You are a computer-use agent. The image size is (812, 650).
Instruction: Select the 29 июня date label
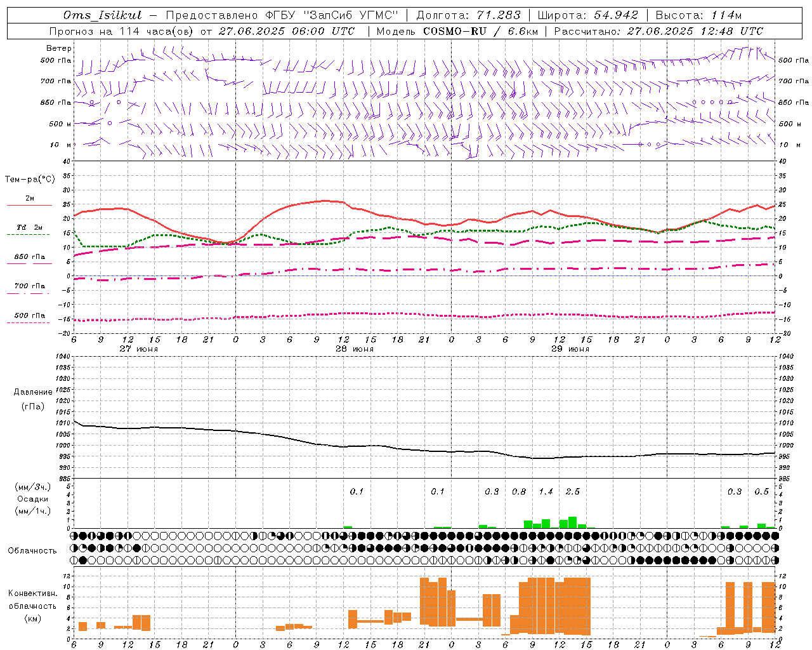point(570,349)
